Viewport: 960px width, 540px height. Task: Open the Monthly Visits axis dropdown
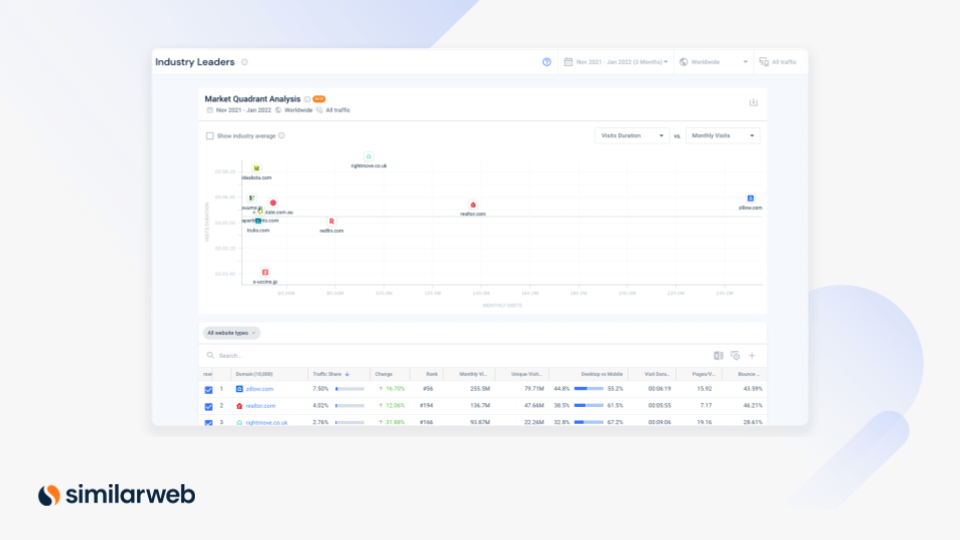[x=723, y=136]
